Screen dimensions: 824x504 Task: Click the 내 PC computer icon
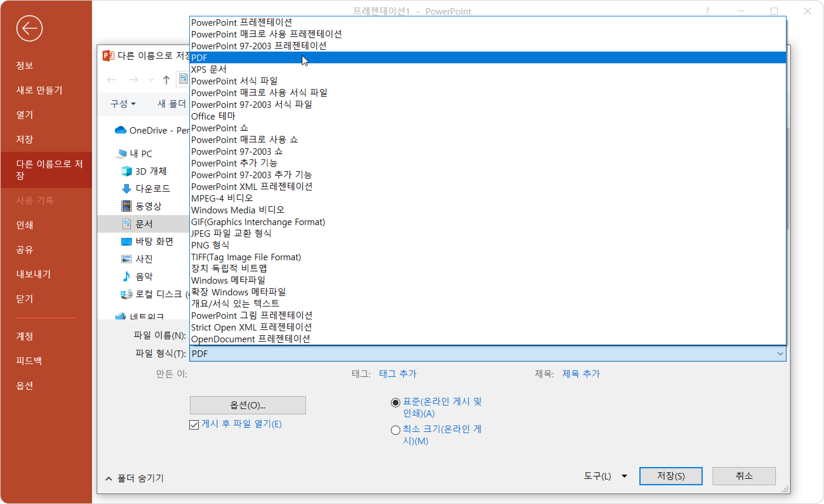click(121, 154)
